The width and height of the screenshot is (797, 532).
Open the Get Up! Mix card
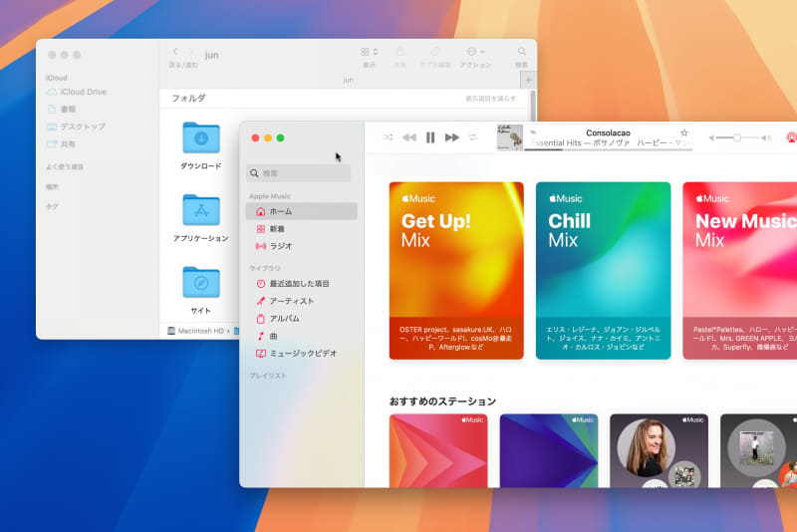point(456,270)
